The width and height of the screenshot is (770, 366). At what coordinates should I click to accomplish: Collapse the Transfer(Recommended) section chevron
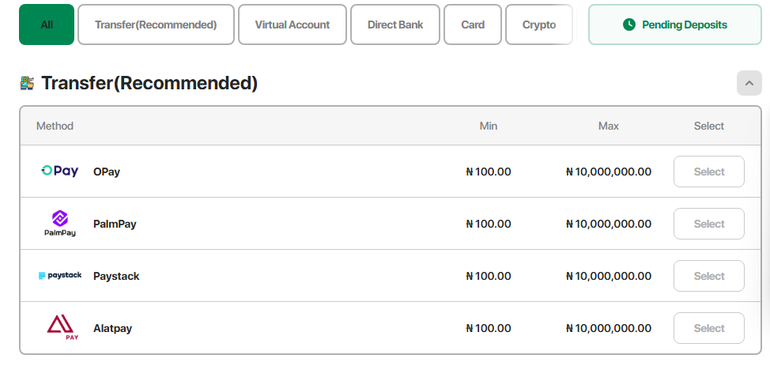[749, 83]
